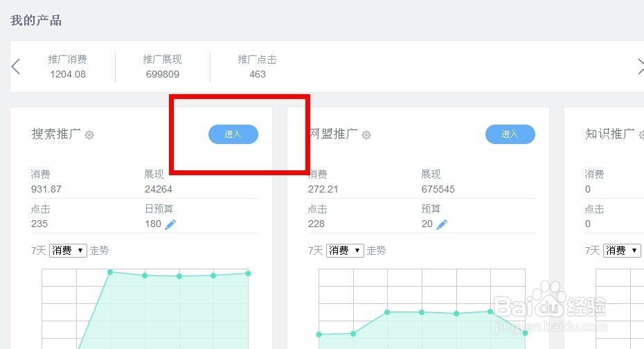Click peak data point on 搜索推广 chart
The width and height of the screenshot is (644, 349).
[110, 272]
